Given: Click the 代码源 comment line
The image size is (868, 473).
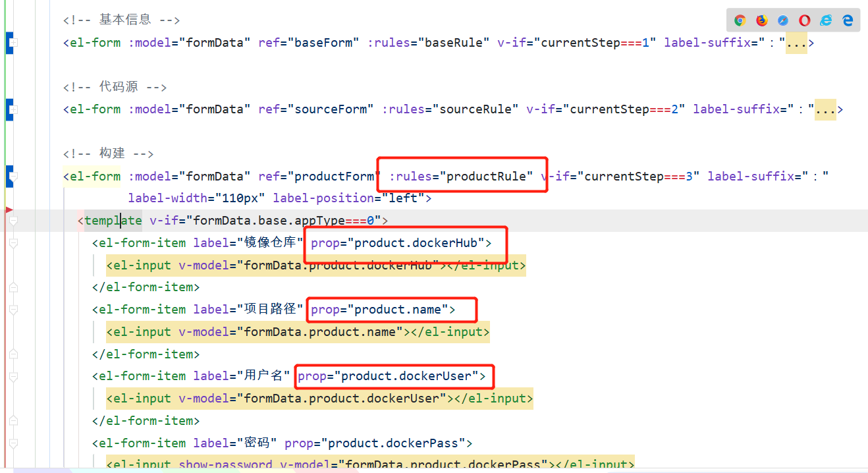Looking at the screenshot, I should 115,87.
